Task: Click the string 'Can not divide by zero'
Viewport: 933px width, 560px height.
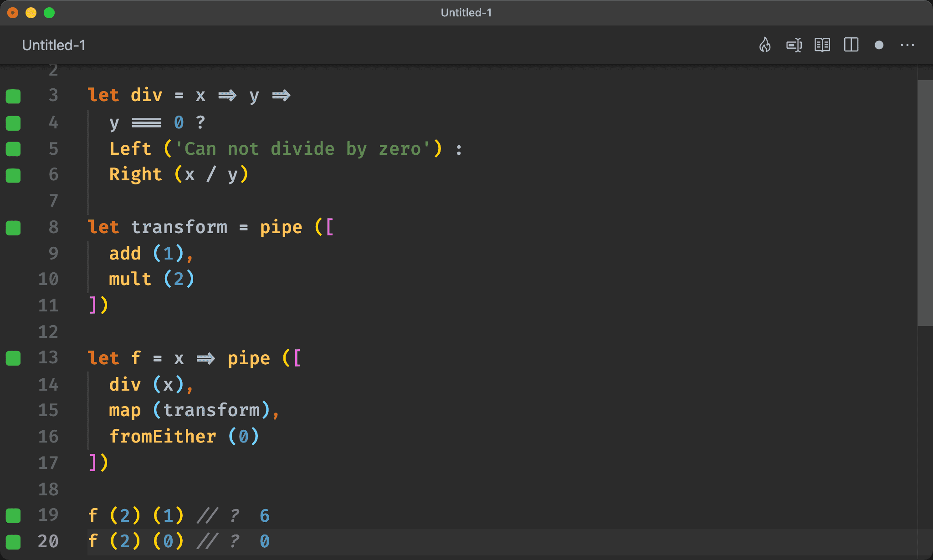Action: tap(302, 149)
